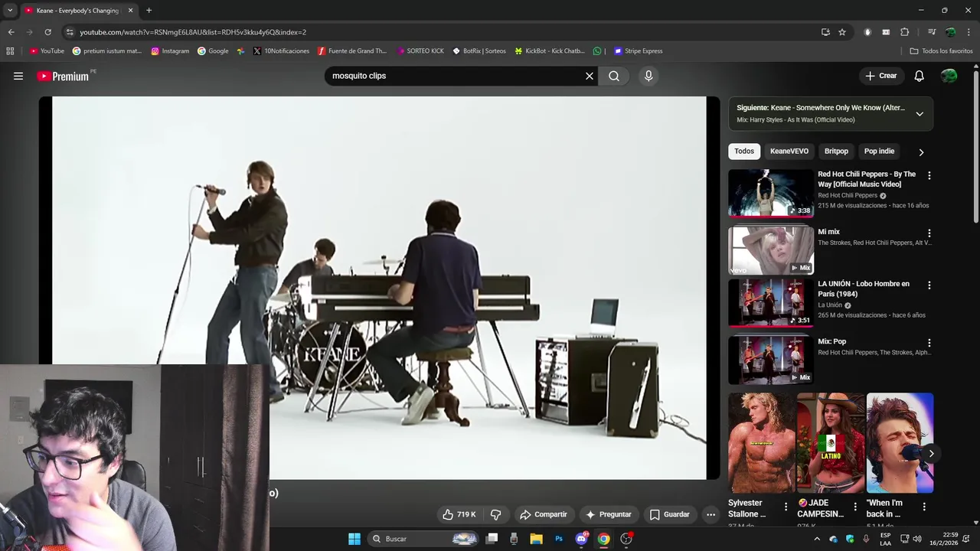Viewport: 980px width, 551px height.
Task: Open options for 'When I'm back in' short
Action: point(924,507)
